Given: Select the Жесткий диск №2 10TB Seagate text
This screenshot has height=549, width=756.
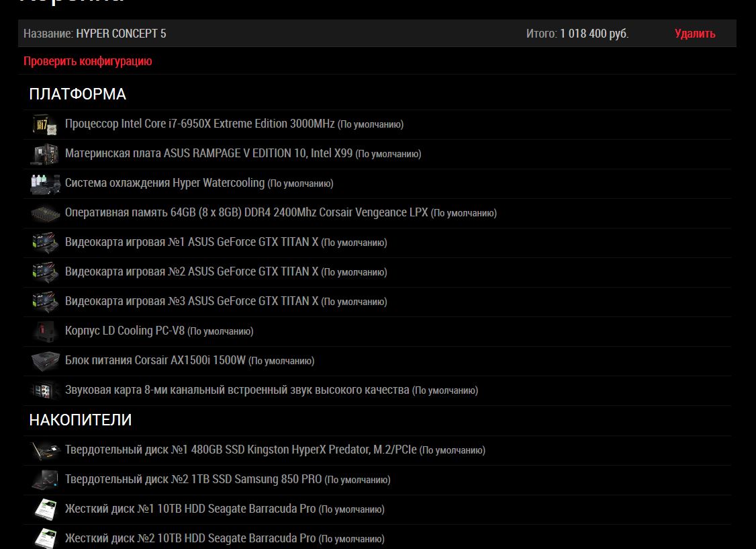Looking at the screenshot, I should click(225, 538).
